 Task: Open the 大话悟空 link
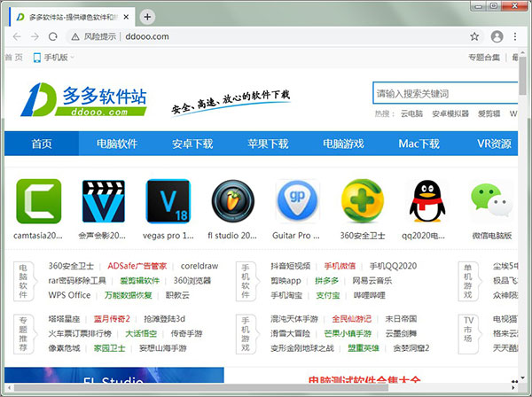pos(141,333)
